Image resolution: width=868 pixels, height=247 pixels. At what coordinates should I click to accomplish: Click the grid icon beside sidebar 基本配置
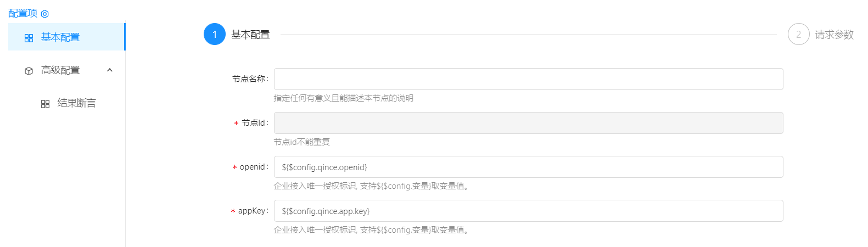pyautogui.click(x=29, y=38)
